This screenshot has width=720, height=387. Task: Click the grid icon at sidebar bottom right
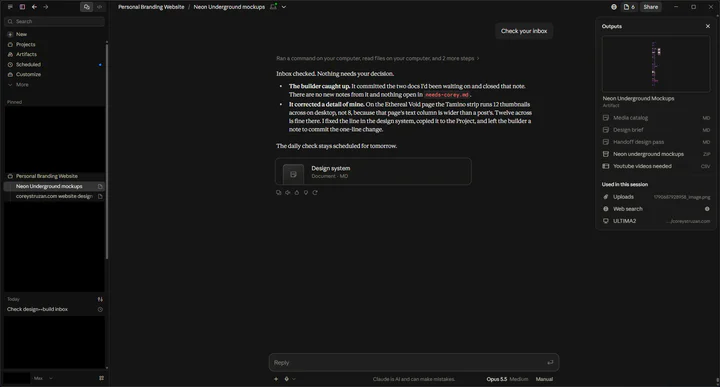pyautogui.click(x=101, y=378)
